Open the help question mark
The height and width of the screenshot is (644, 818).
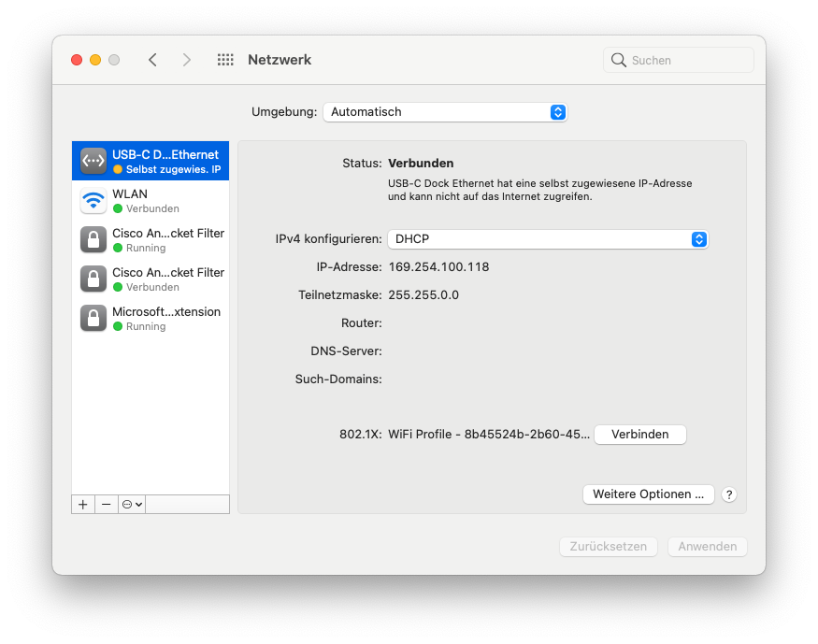(x=728, y=494)
